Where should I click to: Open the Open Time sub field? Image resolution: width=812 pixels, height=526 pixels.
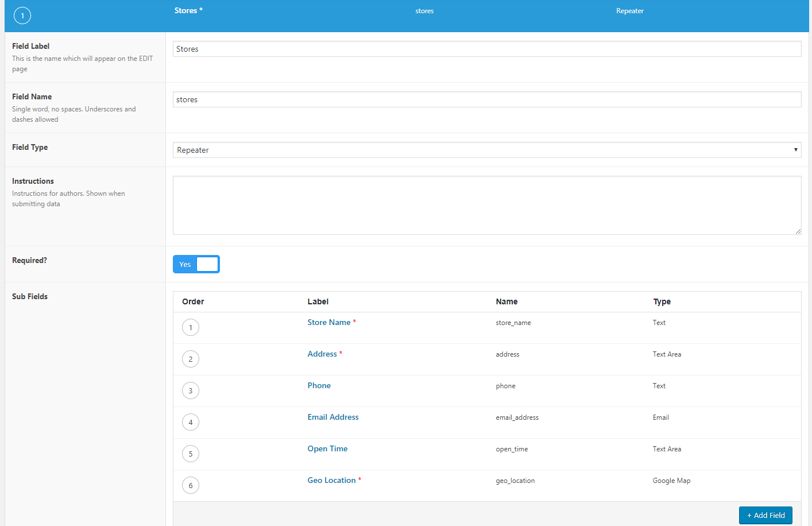[x=327, y=448]
